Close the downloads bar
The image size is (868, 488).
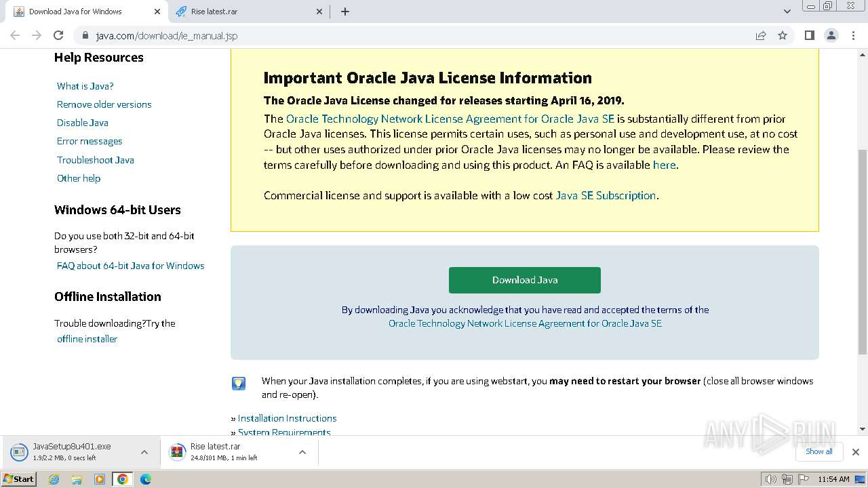[855, 452]
